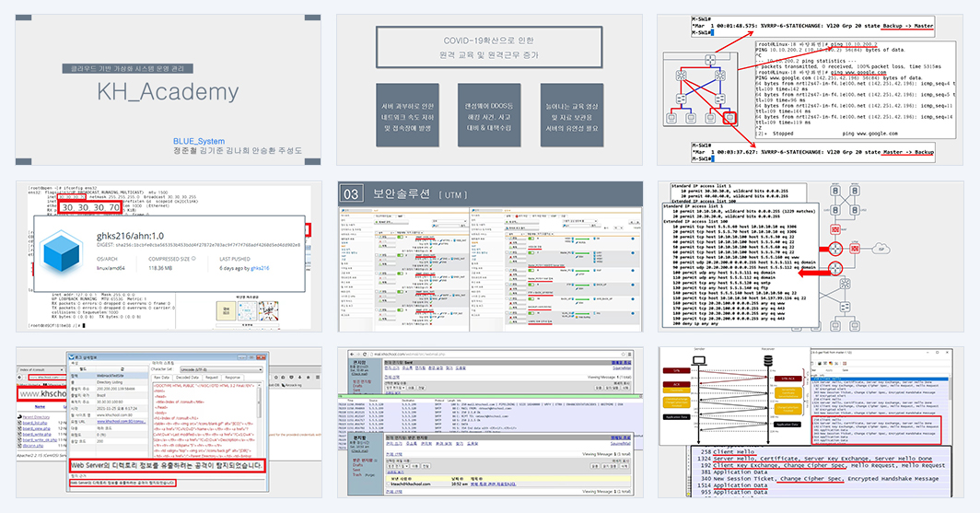This screenshot has width=980, height=513.
Task: Click the Sender laptop icon in handshake diagram
Action: click(x=699, y=361)
